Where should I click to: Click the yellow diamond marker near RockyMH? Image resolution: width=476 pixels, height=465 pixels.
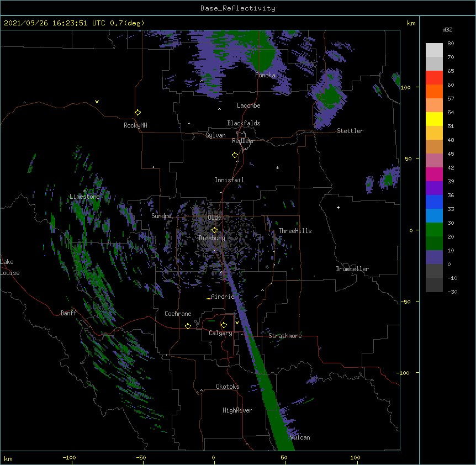[x=138, y=113]
